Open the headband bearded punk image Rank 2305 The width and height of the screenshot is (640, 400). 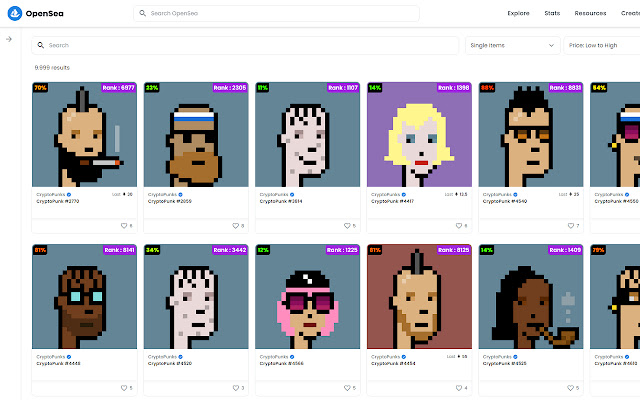pyautogui.click(x=196, y=135)
